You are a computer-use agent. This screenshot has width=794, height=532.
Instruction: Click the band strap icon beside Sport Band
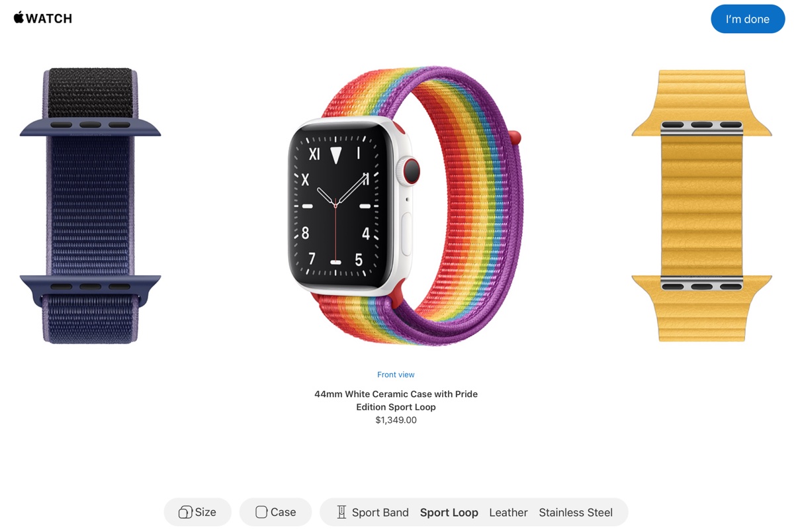click(341, 512)
